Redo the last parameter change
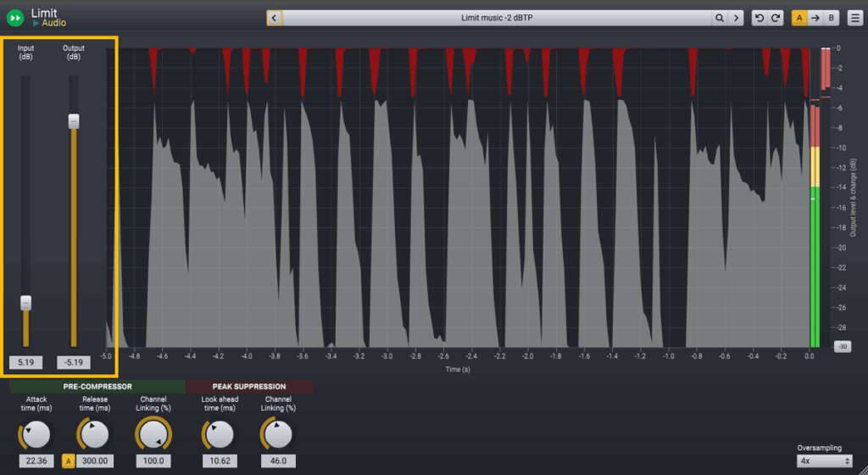The width and height of the screenshot is (868, 475). (x=776, y=18)
